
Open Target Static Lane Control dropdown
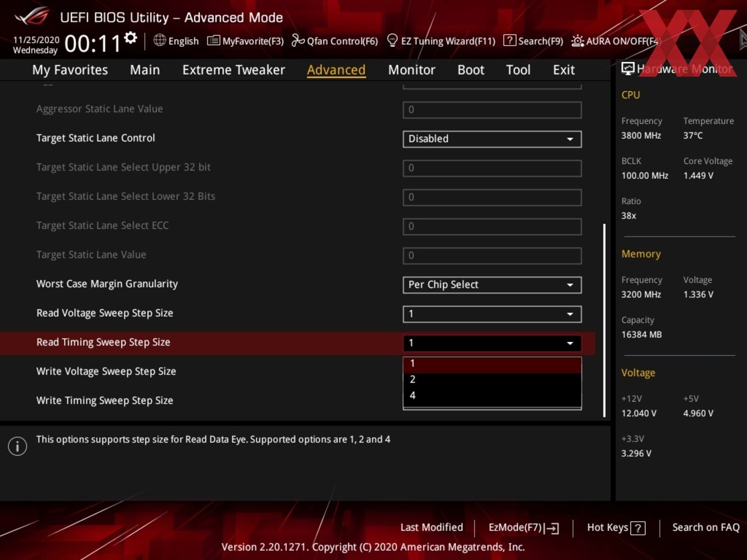[492, 139]
